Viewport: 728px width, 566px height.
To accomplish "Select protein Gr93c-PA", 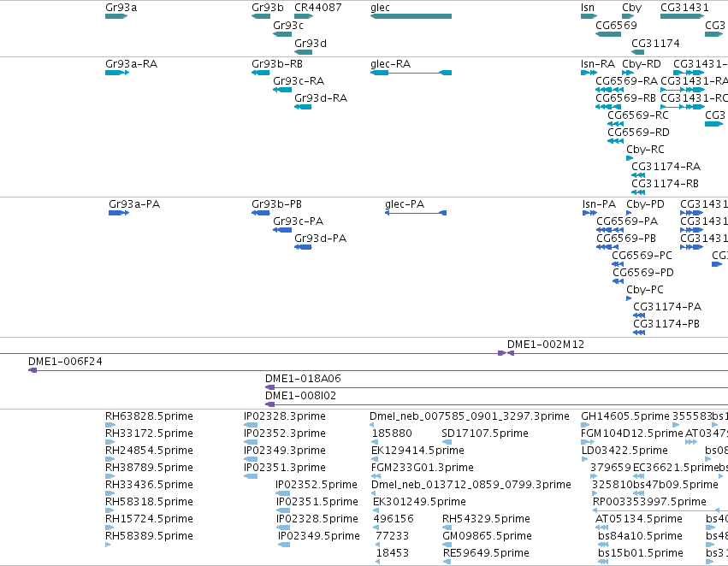I will [282, 230].
